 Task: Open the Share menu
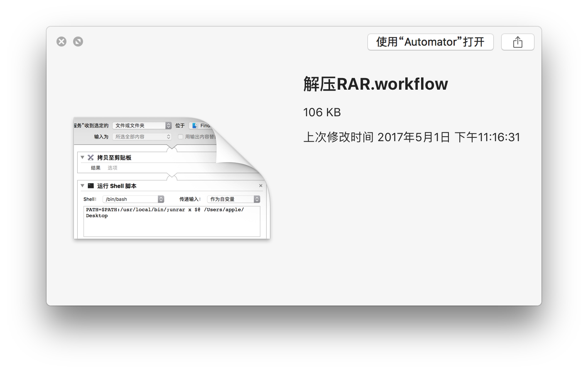click(x=518, y=42)
